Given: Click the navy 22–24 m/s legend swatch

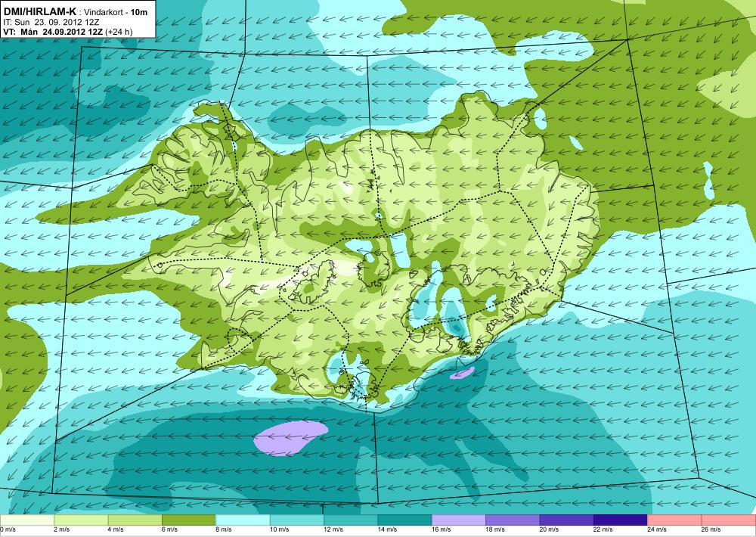Looking at the screenshot, I should click(621, 520).
